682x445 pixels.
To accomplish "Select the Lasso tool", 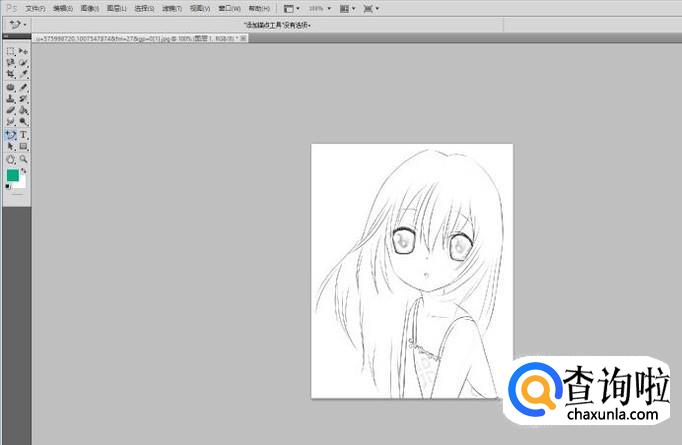I will click(11, 62).
